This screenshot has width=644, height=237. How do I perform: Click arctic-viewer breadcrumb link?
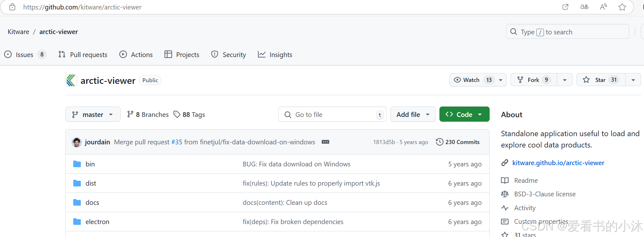pyautogui.click(x=58, y=32)
